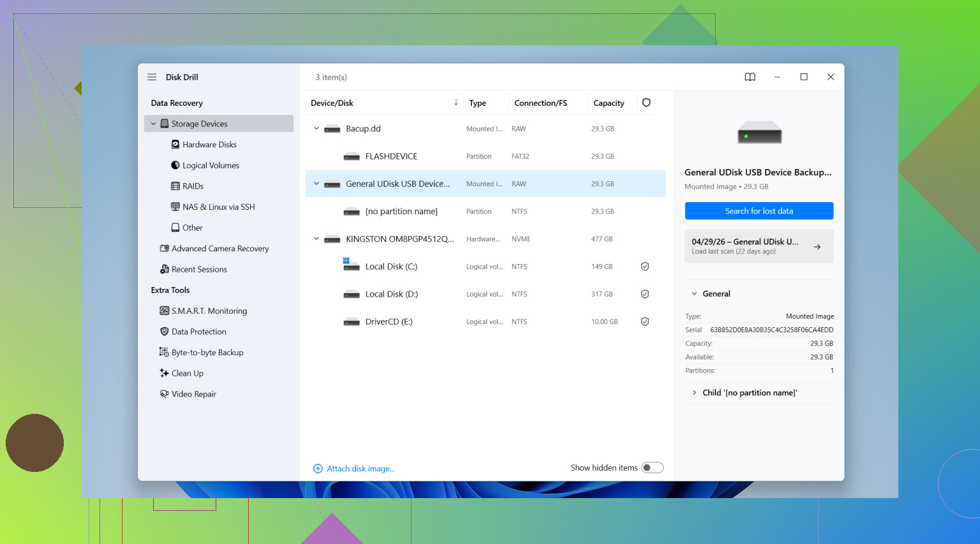Click Search for lost data button
This screenshot has width=980, height=544.
click(759, 211)
